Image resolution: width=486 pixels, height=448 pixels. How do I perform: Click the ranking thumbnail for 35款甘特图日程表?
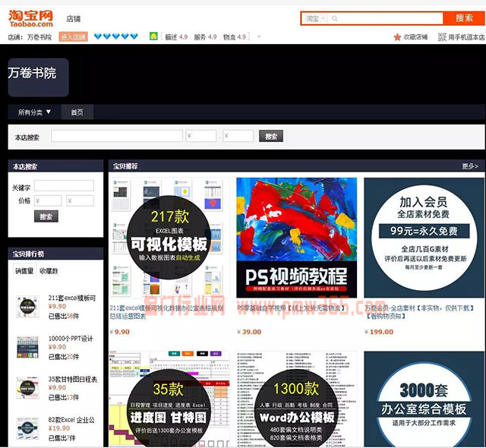pos(27,388)
